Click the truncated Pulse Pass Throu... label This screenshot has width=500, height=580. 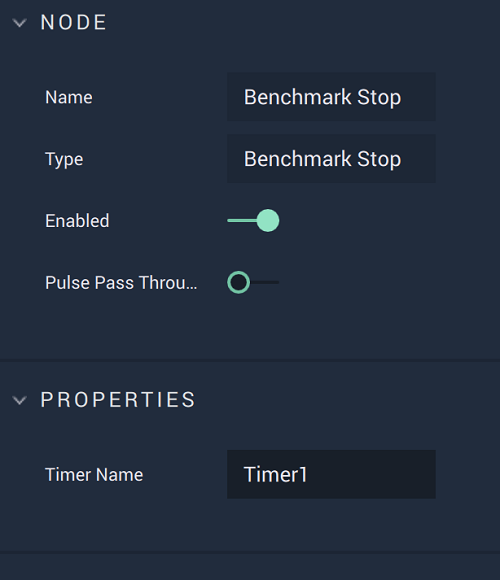coord(121,283)
